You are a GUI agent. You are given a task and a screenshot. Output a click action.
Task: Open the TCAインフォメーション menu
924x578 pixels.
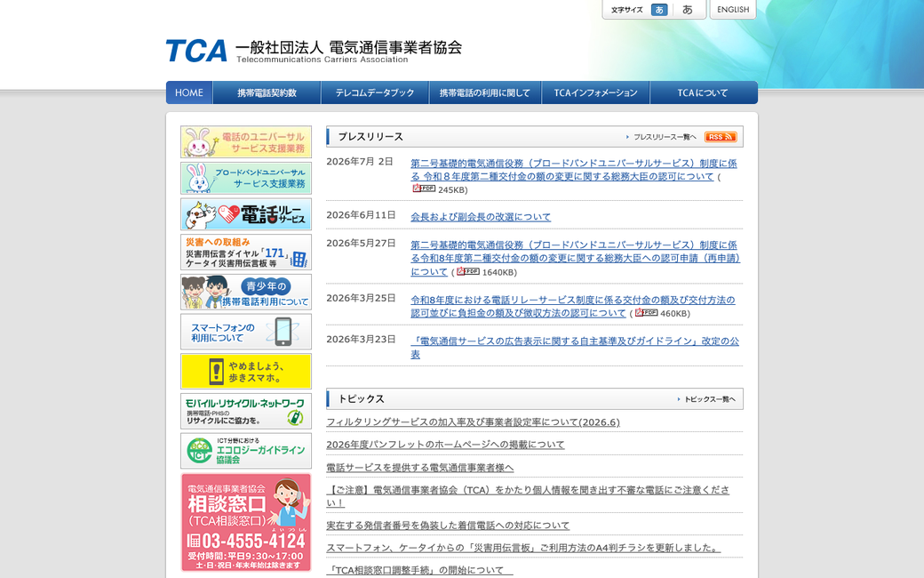595,92
